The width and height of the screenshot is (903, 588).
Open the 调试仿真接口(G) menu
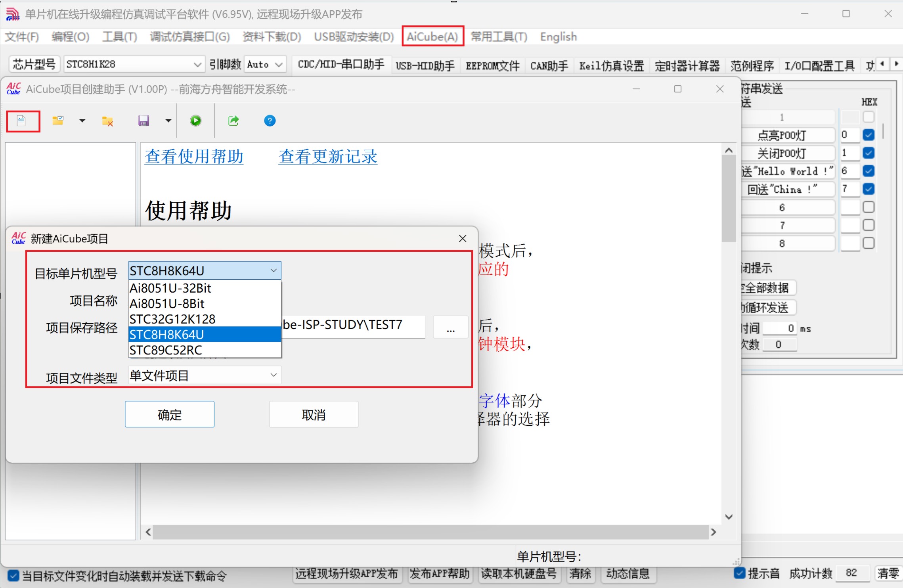click(189, 37)
